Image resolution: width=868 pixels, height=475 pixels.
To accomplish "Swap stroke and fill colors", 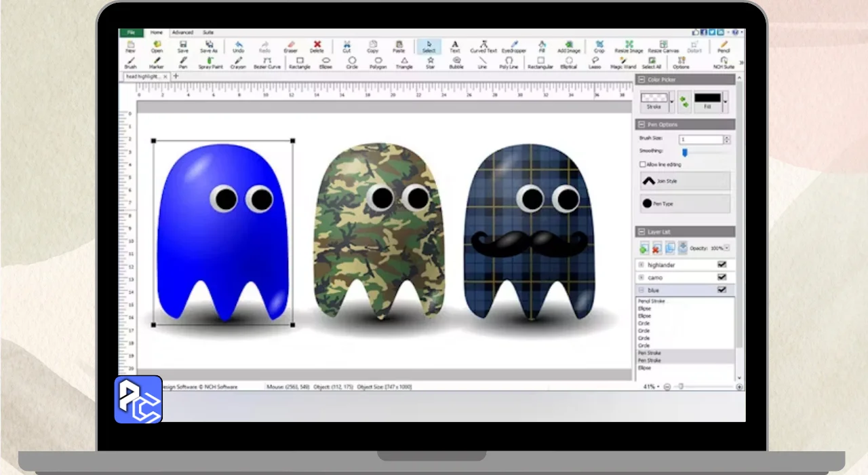I will tap(684, 102).
